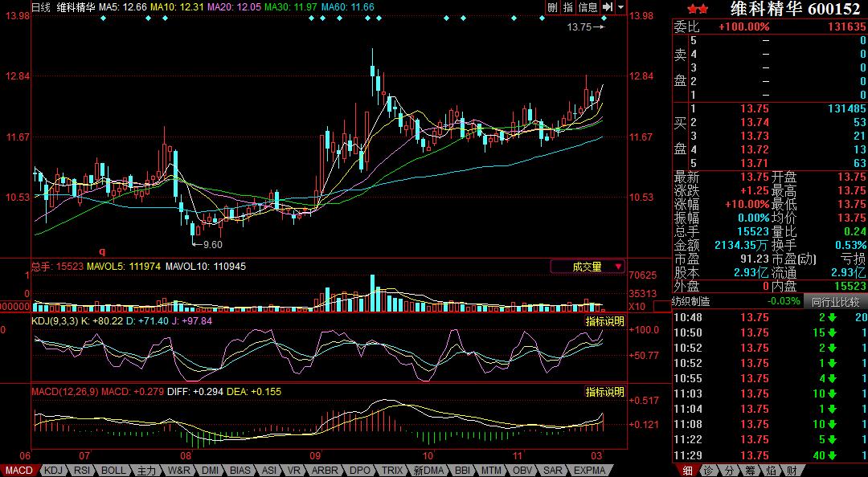
Task: Select the 主力 indicator tab
Action: click(146, 471)
